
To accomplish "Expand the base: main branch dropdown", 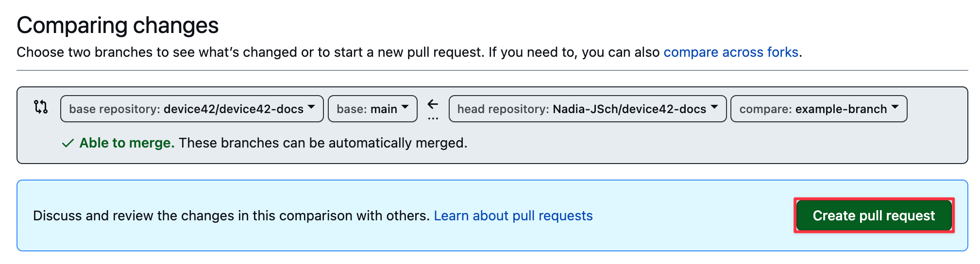I will tap(372, 109).
